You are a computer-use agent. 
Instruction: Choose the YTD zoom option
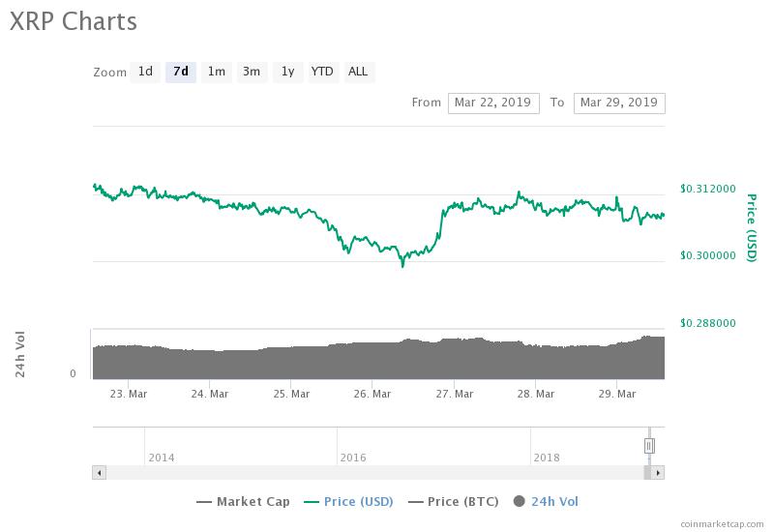(323, 72)
